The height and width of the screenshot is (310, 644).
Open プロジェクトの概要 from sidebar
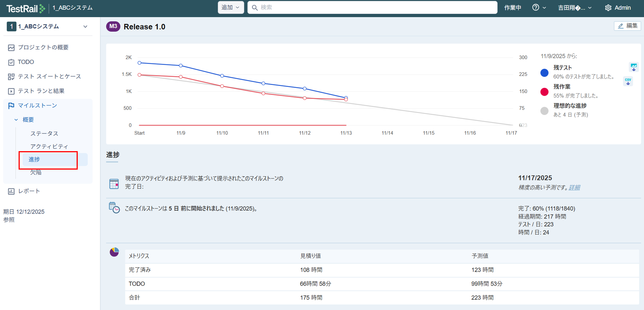[x=43, y=47]
